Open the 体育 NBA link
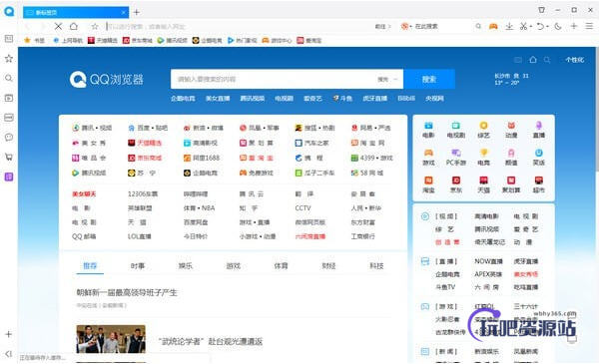Screen dimensions: 603x364 [199, 208]
